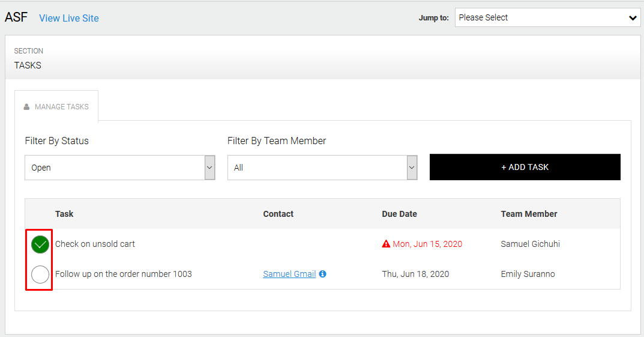Open the Jump to selection menu
Image resolution: width=644 pixels, height=337 pixels.
pyautogui.click(x=547, y=18)
